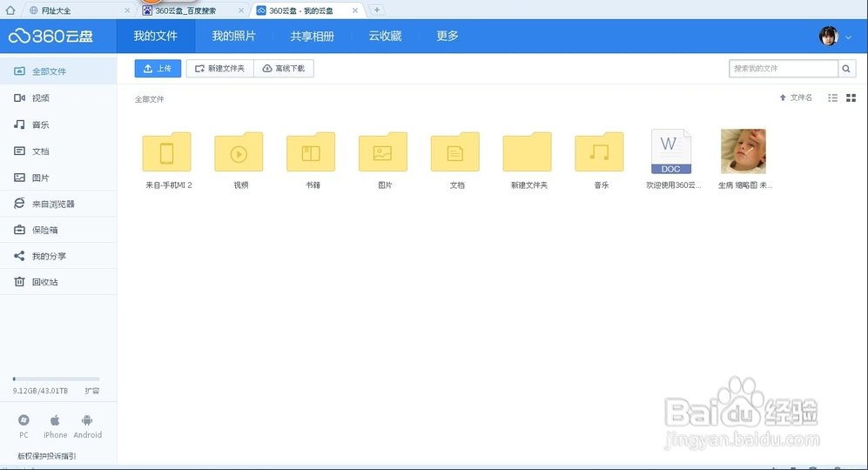Open the 音乐 folder icon
The height and width of the screenshot is (470, 868).
pos(599,152)
